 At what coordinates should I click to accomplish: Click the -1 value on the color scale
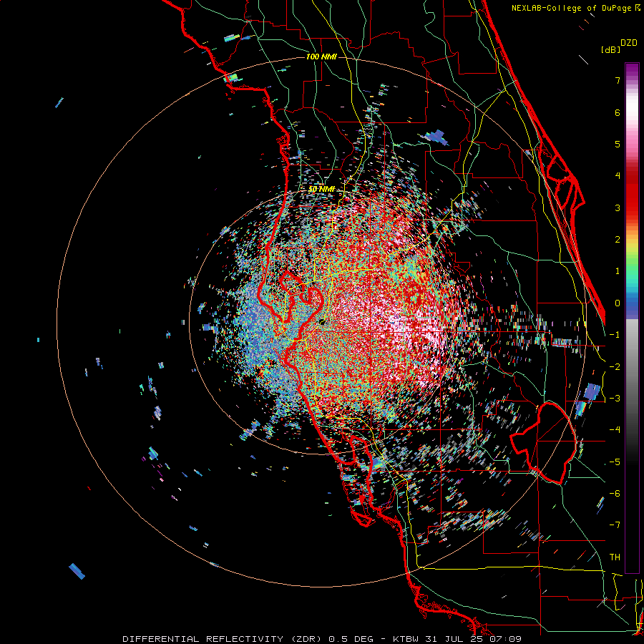[x=615, y=335]
